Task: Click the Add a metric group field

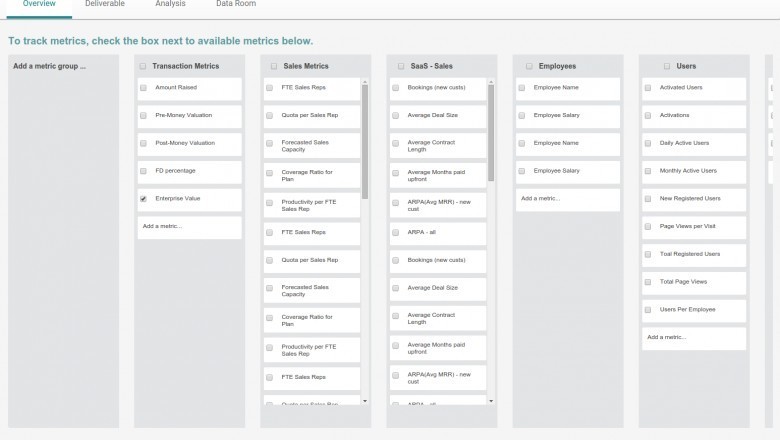Action: pyautogui.click(x=50, y=66)
